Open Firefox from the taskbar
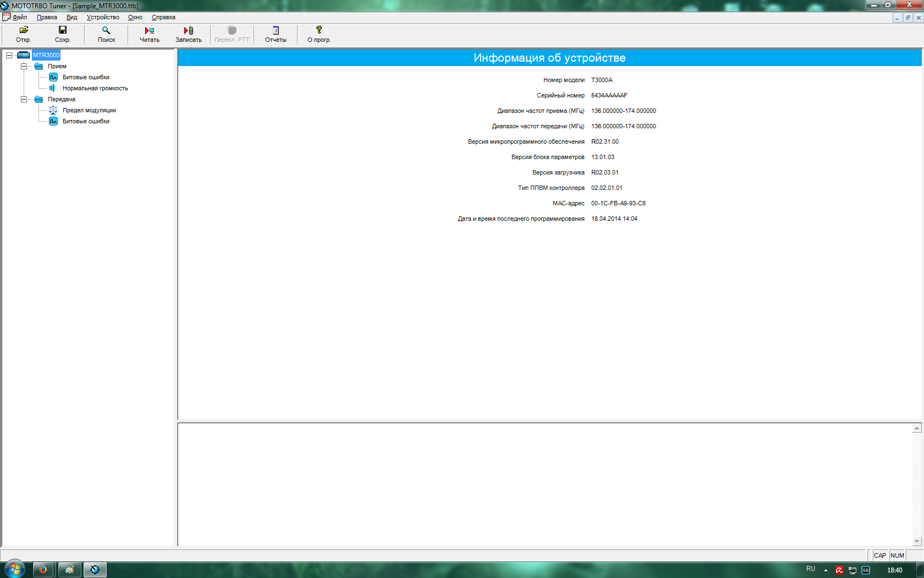 (43, 570)
